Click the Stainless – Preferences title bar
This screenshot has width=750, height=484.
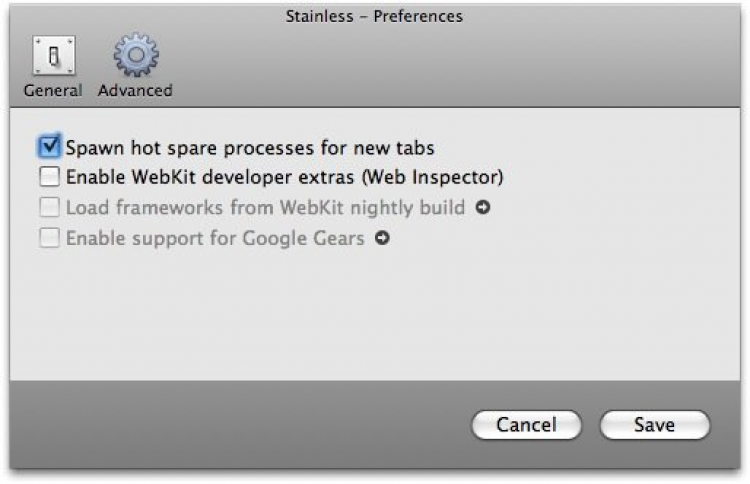[376, 16]
